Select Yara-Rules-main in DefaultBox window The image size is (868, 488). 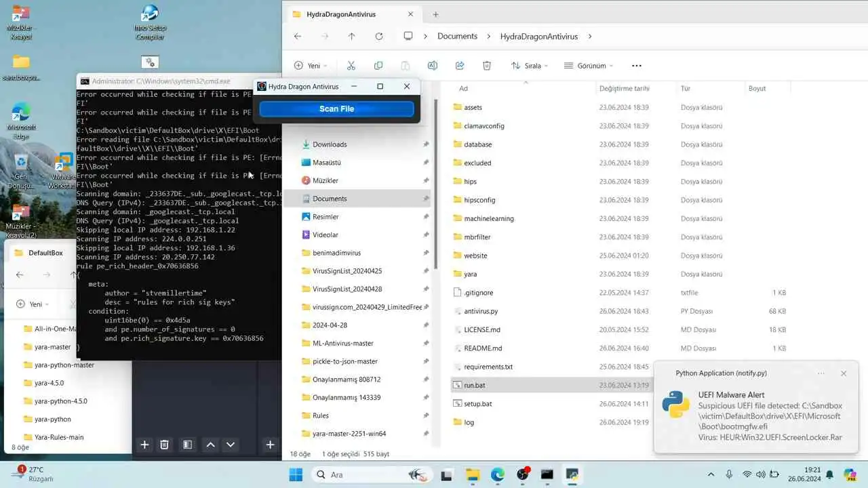(x=58, y=437)
